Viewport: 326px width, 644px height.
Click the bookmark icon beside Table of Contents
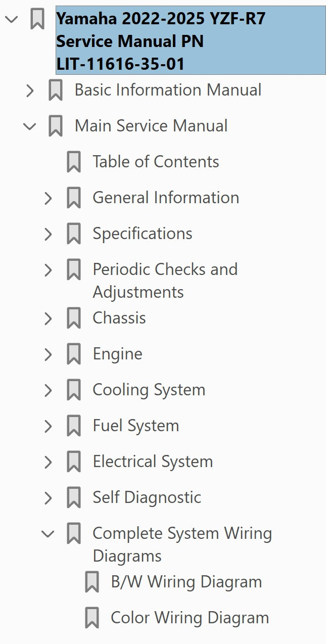point(74,162)
